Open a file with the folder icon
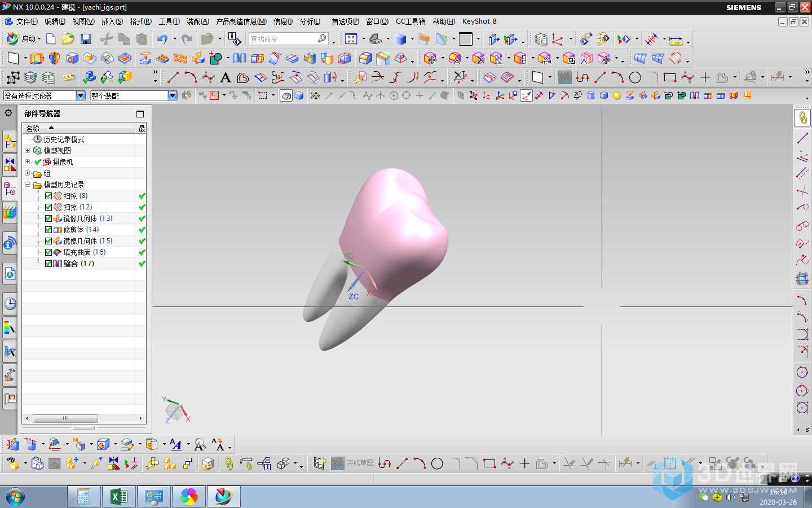Viewport: 812px width, 508px height. (x=68, y=39)
